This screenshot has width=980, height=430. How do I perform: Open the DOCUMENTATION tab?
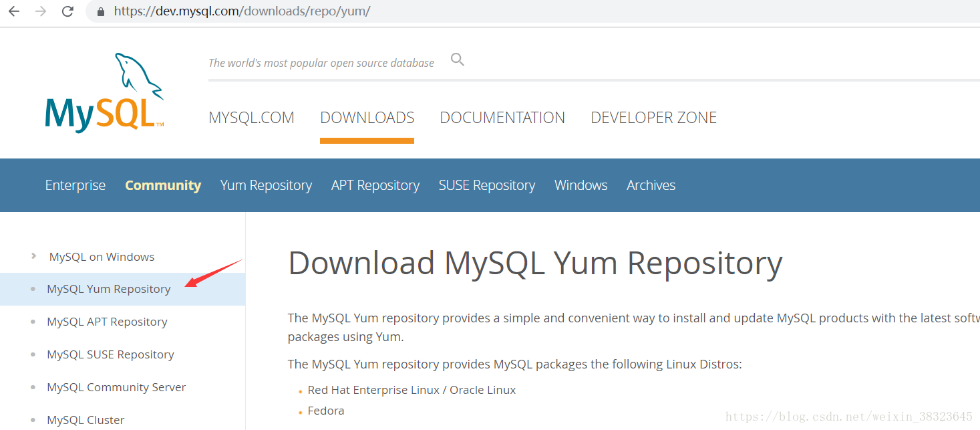(502, 118)
